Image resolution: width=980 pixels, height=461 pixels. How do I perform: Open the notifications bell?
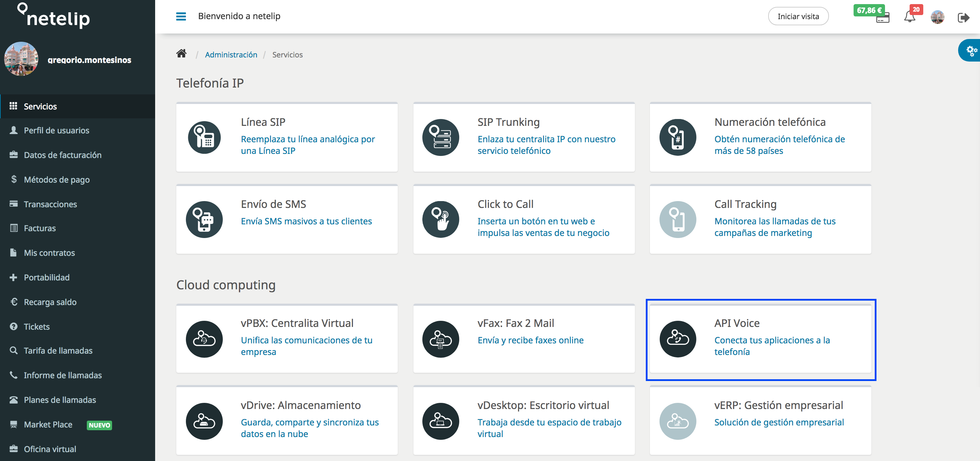[x=909, y=17]
